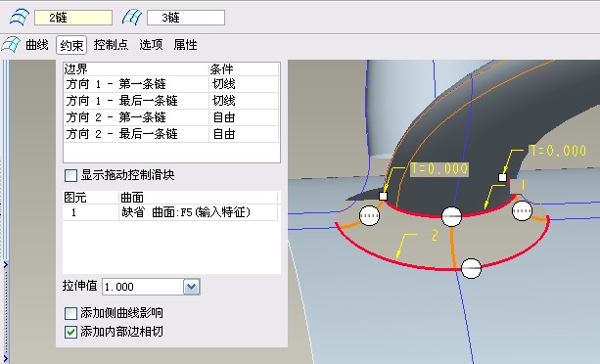
Task: Click the upper-right boundary condition circle symbol
Action: (522, 211)
